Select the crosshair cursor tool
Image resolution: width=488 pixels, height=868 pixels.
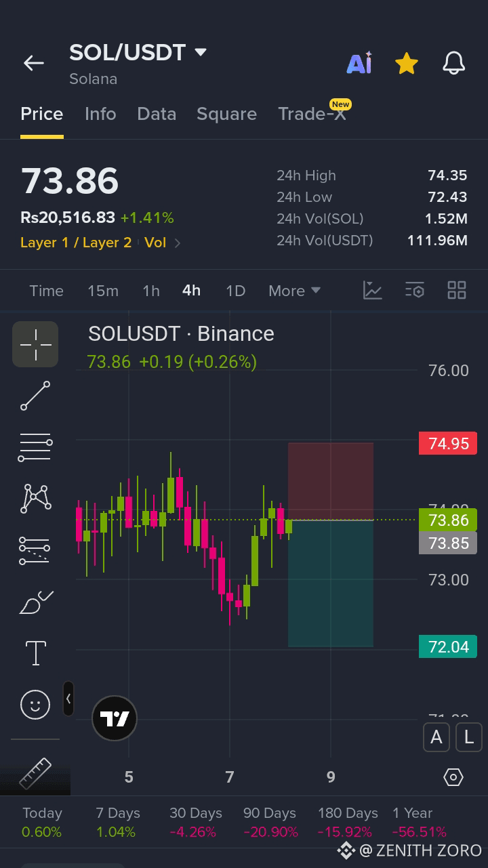(35, 344)
